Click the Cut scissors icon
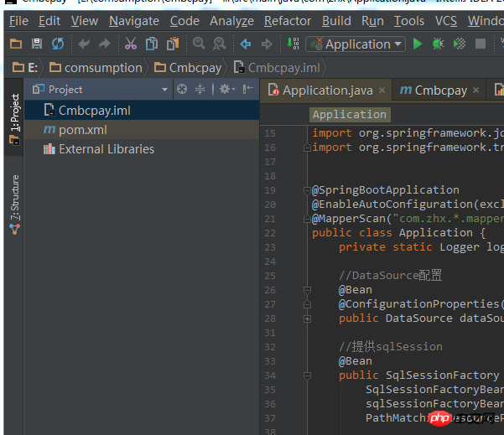The height and width of the screenshot is (435, 504). click(130, 44)
